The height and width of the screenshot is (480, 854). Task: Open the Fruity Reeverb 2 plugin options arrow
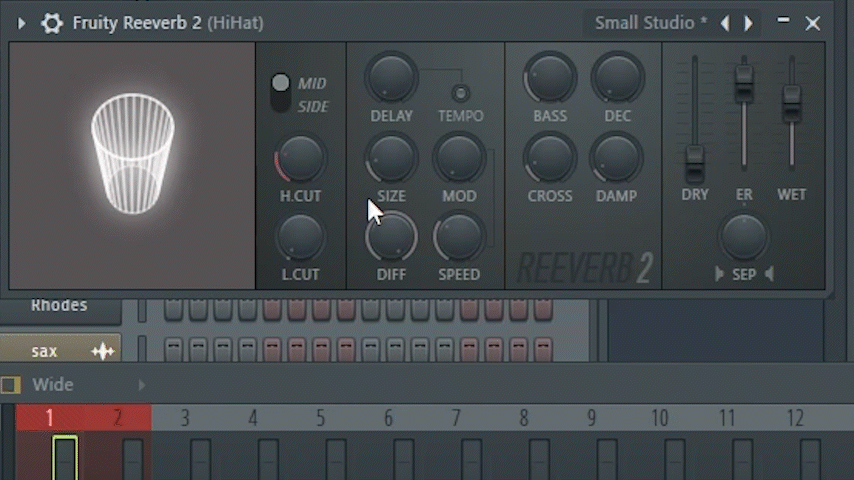click(x=21, y=23)
